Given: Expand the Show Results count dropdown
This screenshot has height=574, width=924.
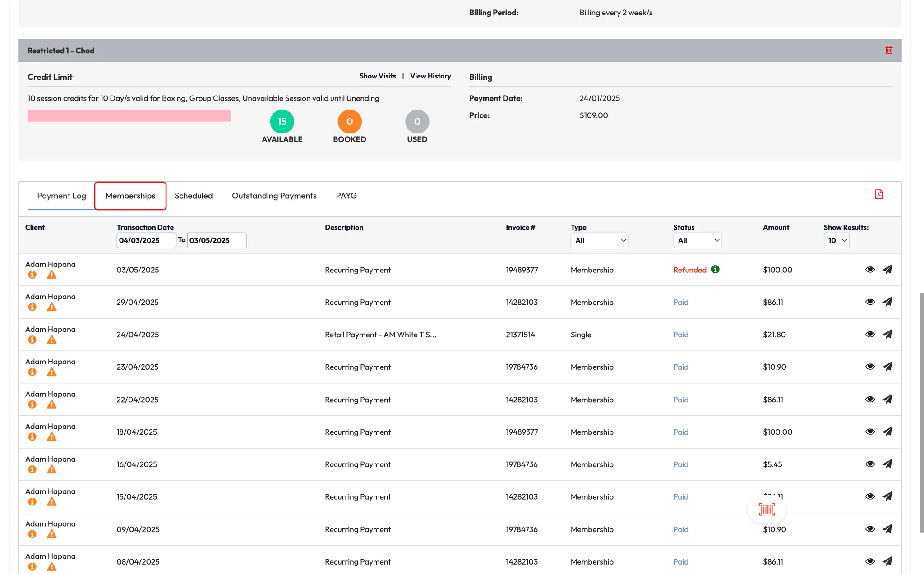Looking at the screenshot, I should [x=836, y=240].
